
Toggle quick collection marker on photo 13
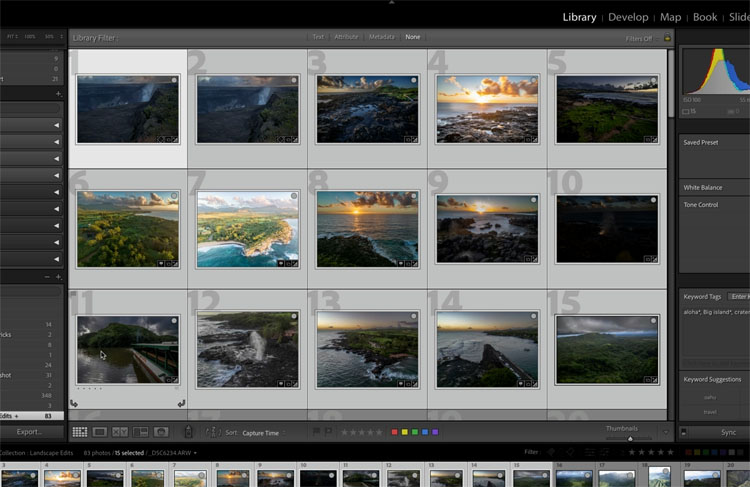pos(414,316)
